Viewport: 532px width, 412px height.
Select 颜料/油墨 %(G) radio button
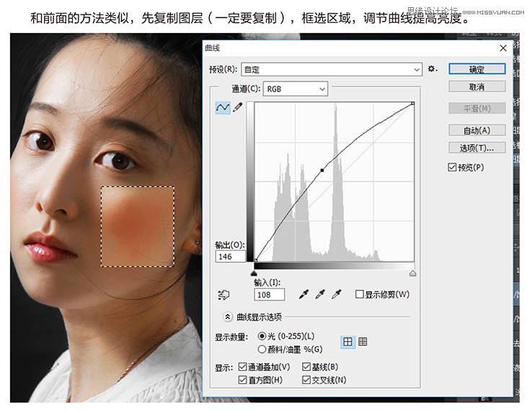[x=262, y=349]
